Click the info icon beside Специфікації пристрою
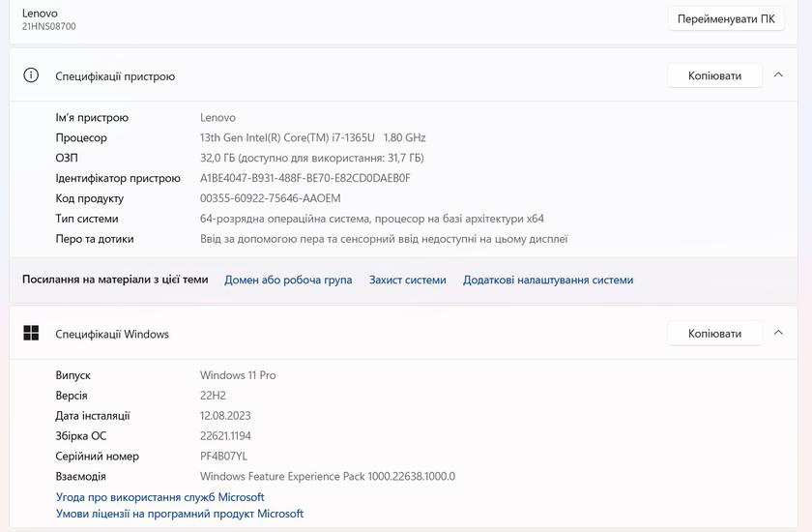The image size is (812, 532). 31,75
